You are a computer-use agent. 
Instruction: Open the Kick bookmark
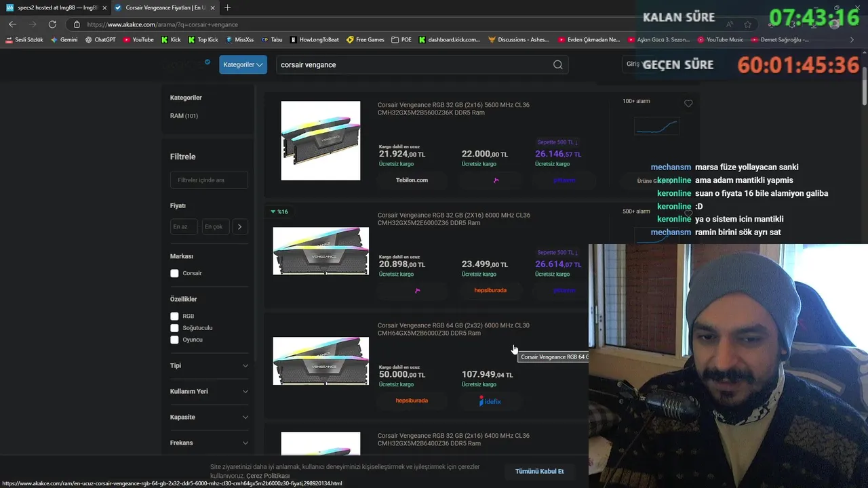tap(171, 39)
